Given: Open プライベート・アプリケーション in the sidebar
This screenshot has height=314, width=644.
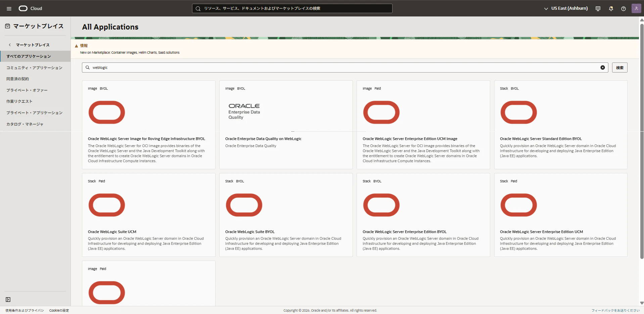Looking at the screenshot, I should tap(34, 113).
